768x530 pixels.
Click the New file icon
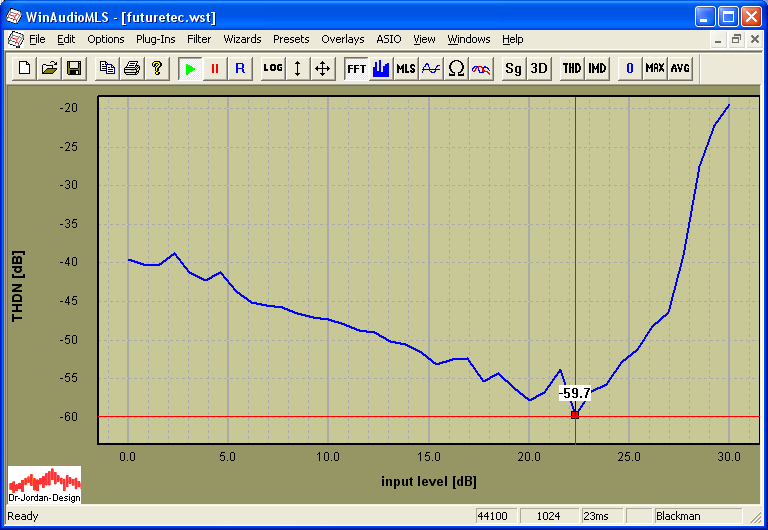click(x=22, y=68)
